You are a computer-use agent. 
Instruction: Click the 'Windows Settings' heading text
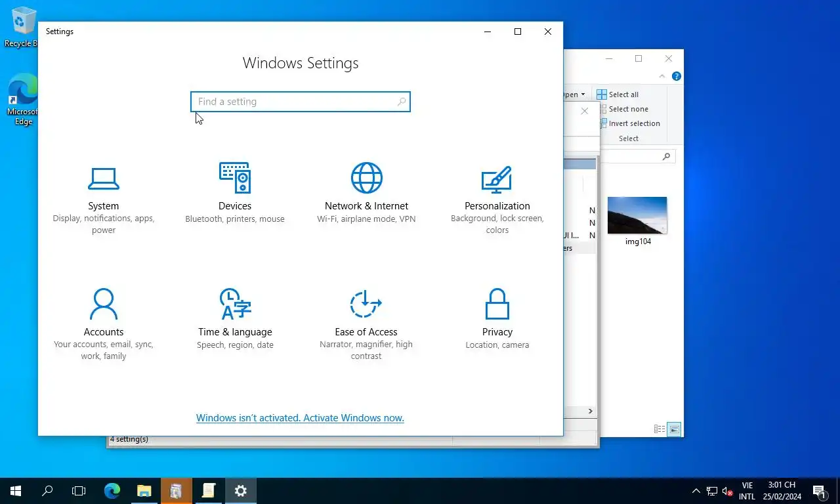tap(301, 63)
